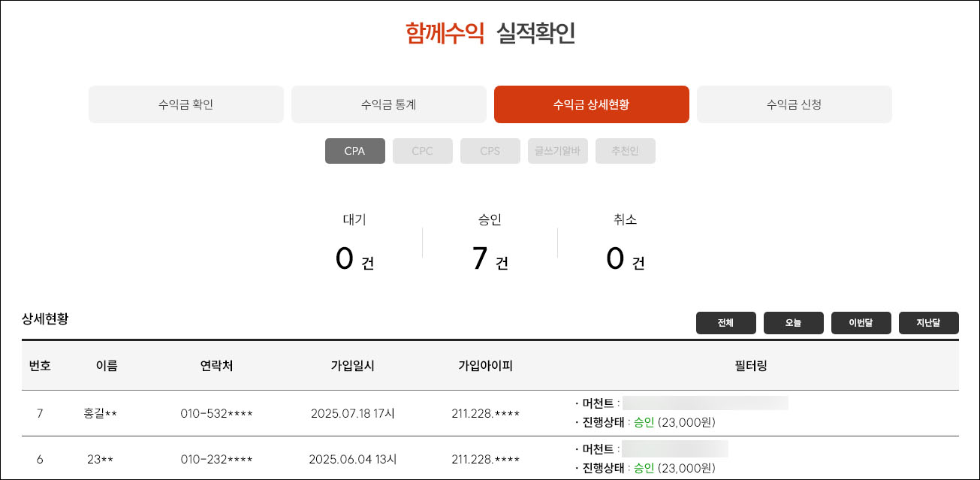Click the 대기 0건 count
Viewport: 980px width, 480px height.
pos(354,259)
